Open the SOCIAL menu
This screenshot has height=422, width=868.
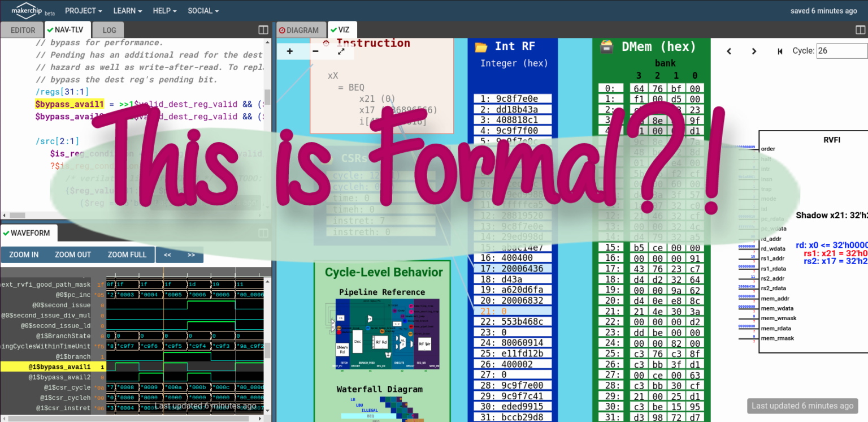(203, 11)
